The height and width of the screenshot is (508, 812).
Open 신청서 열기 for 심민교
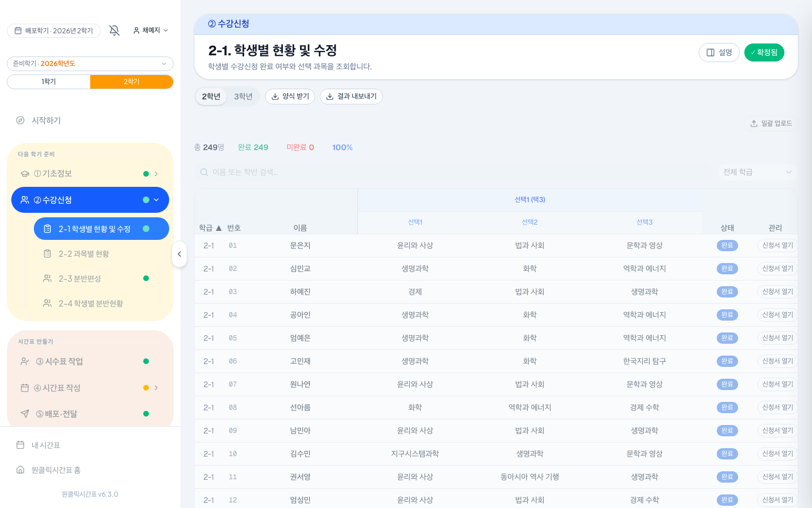coord(778,269)
